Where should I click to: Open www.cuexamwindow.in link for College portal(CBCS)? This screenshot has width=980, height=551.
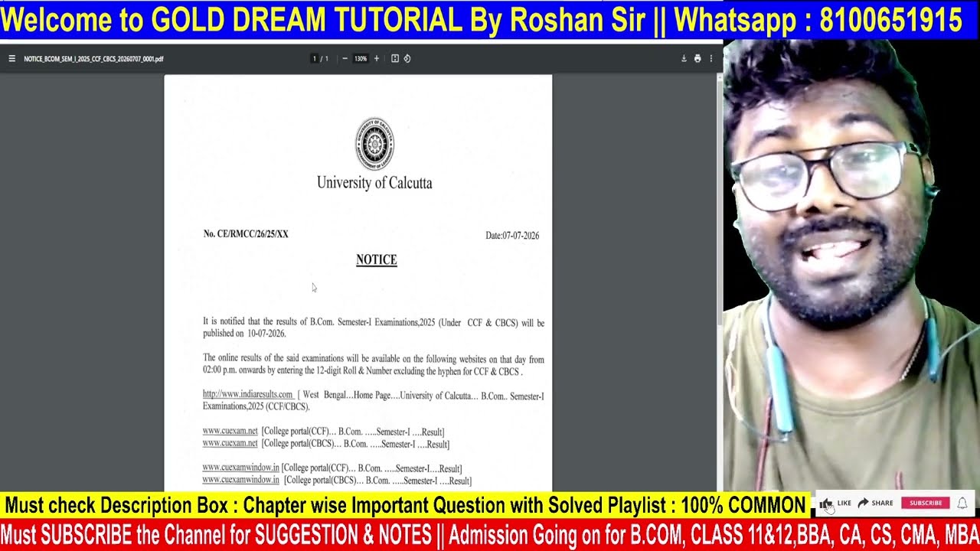(x=240, y=480)
